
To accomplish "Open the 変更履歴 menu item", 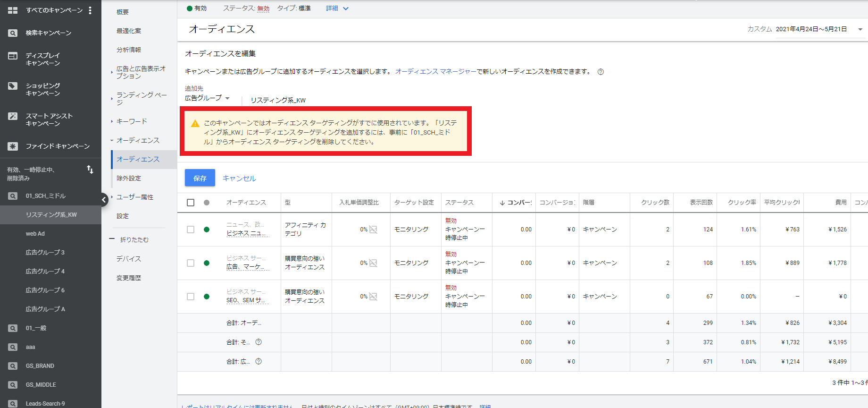I will [x=129, y=278].
